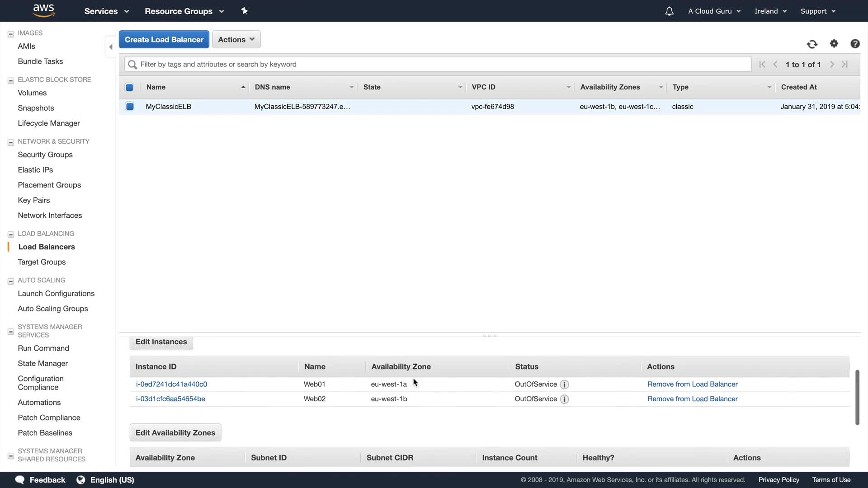The width and height of the screenshot is (868, 488).
Task: Click the detail panel vertical scrollbar
Action: pyautogui.click(x=857, y=398)
